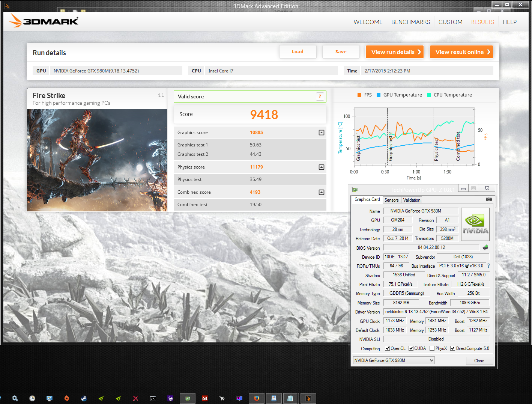Go to the WELCOME menu
532x404 pixels.
point(368,22)
